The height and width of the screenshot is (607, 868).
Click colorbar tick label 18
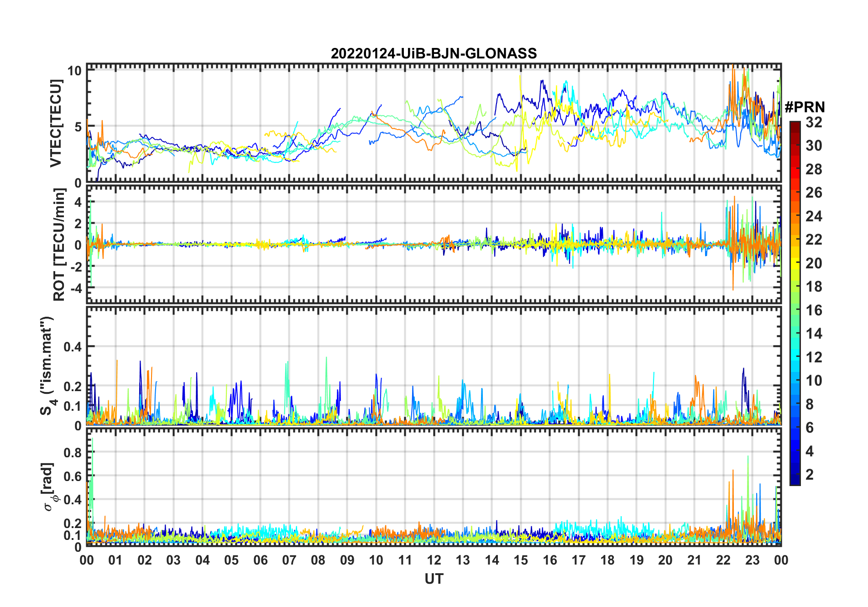coord(814,287)
